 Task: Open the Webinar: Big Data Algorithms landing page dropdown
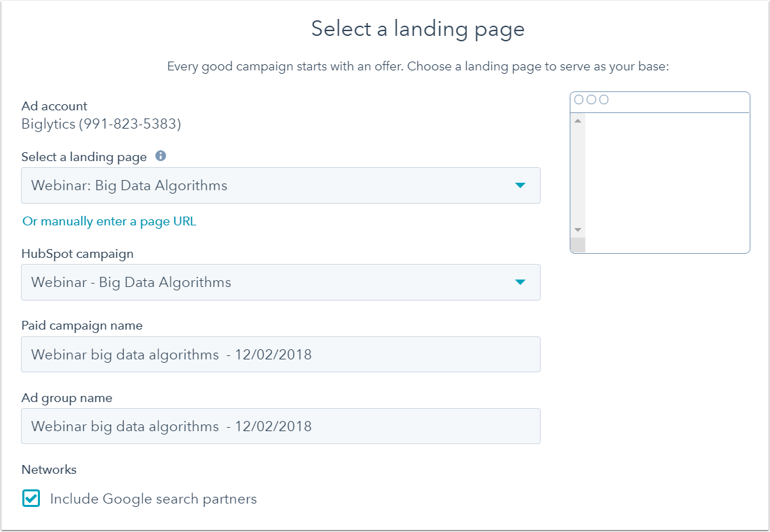click(x=280, y=185)
